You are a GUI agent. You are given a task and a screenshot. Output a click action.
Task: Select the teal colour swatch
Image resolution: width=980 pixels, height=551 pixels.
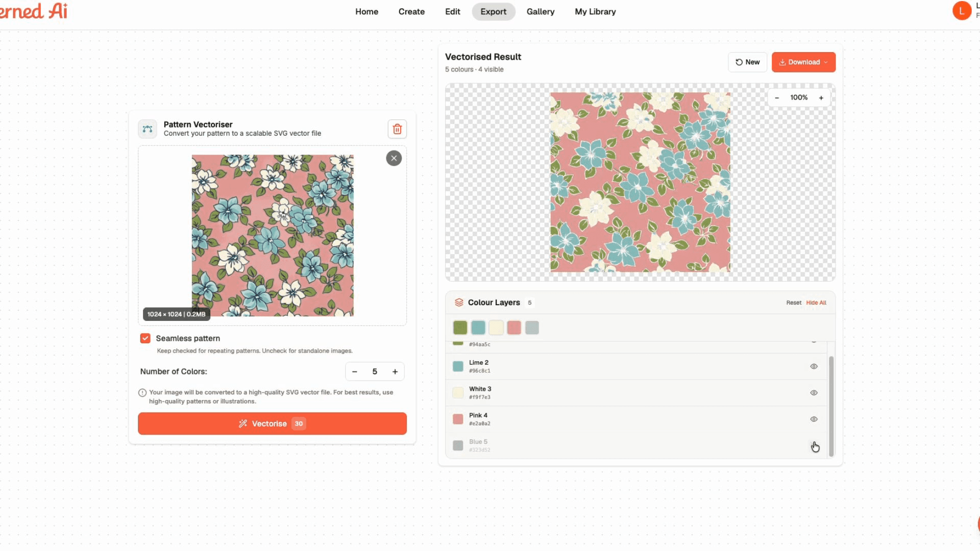coord(478,328)
